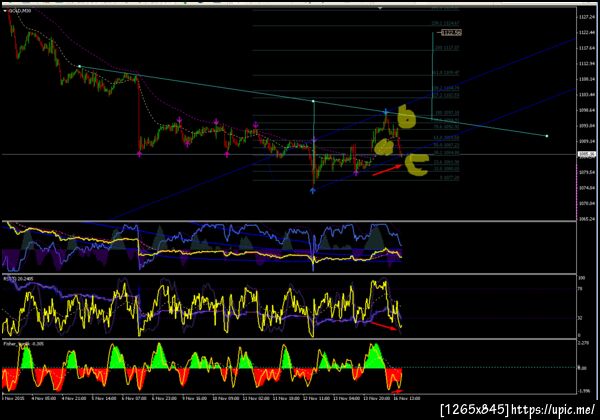Click the blue down arrow at the swing high near the trendline
The image size is (600, 420).
386,112
